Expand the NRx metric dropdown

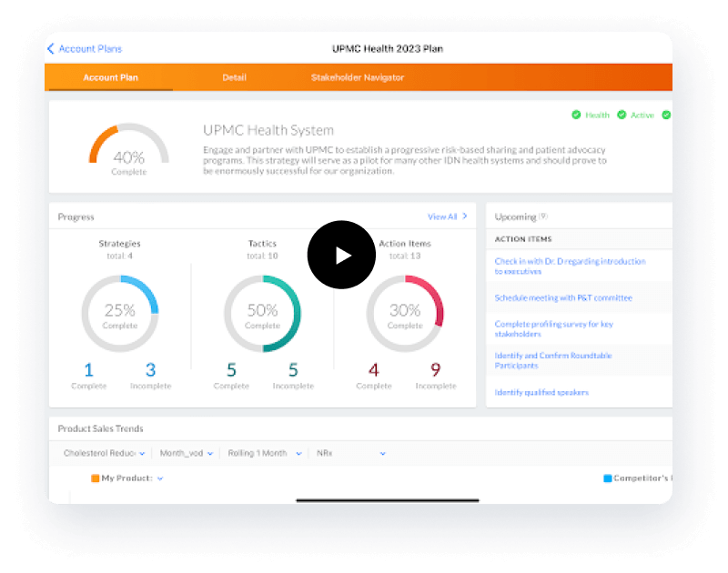[350, 453]
